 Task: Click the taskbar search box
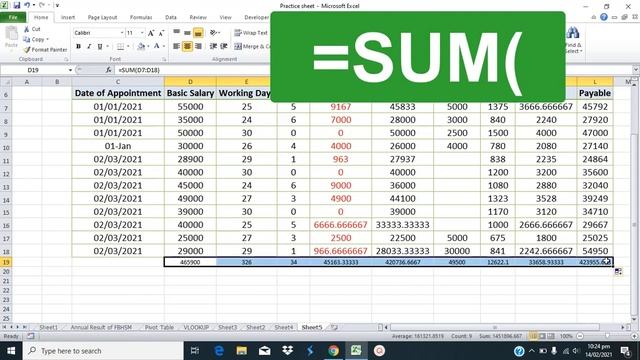103,351
